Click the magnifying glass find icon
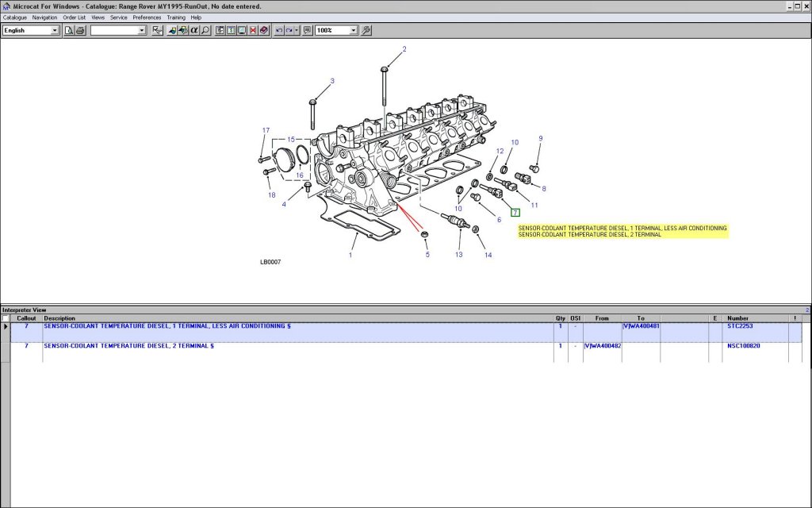812x508 pixels. [x=205, y=30]
